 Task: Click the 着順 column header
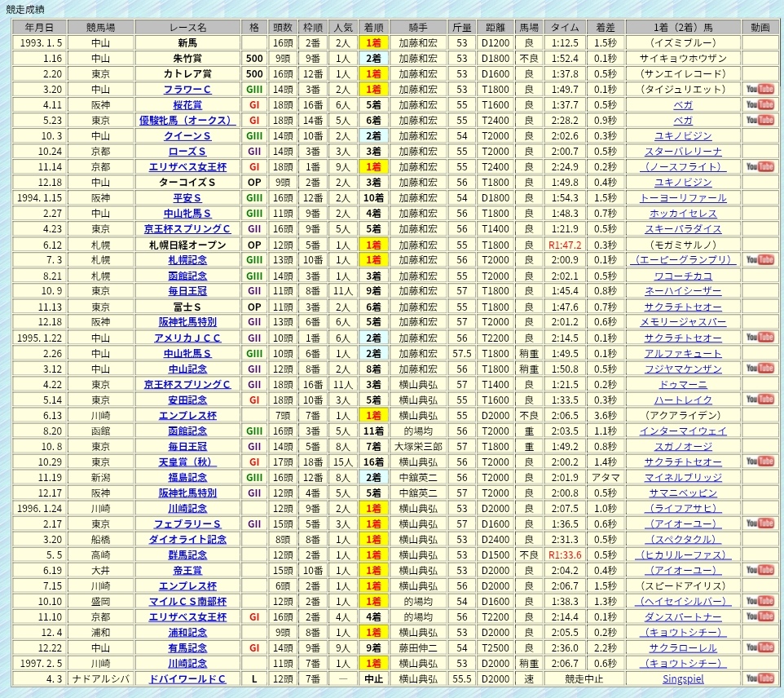click(x=373, y=27)
